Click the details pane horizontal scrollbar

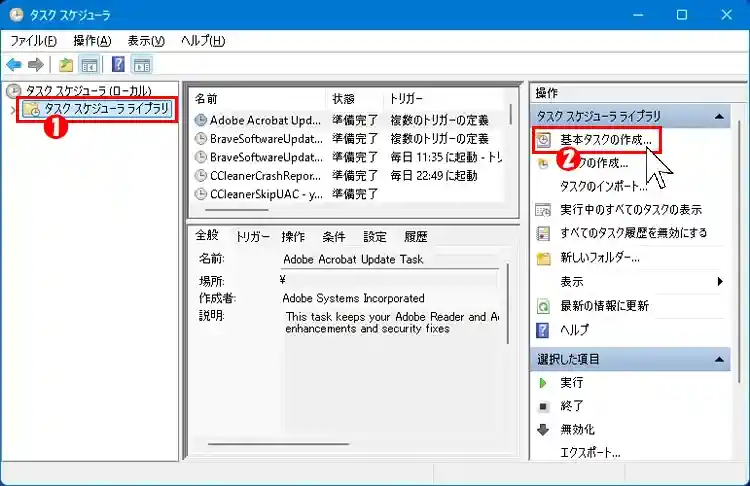pos(278,443)
